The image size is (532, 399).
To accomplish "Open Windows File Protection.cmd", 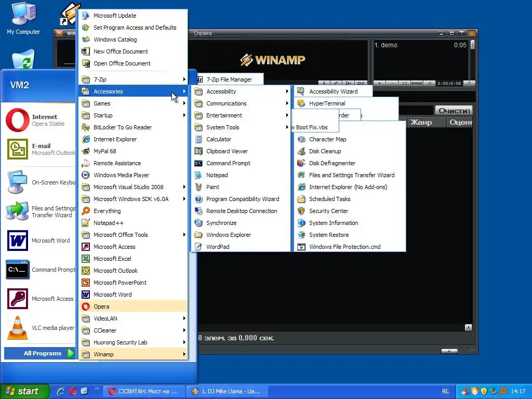I will [350, 247].
